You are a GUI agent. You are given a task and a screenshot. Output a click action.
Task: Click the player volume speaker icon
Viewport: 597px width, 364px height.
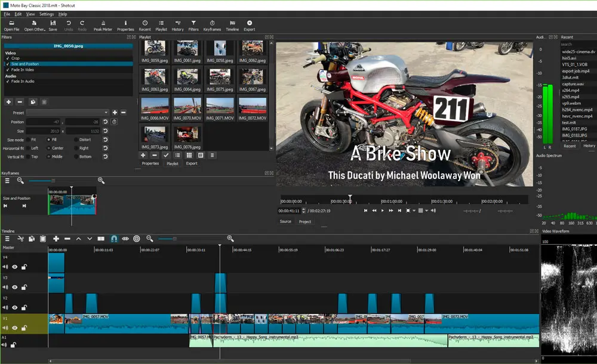click(x=433, y=211)
